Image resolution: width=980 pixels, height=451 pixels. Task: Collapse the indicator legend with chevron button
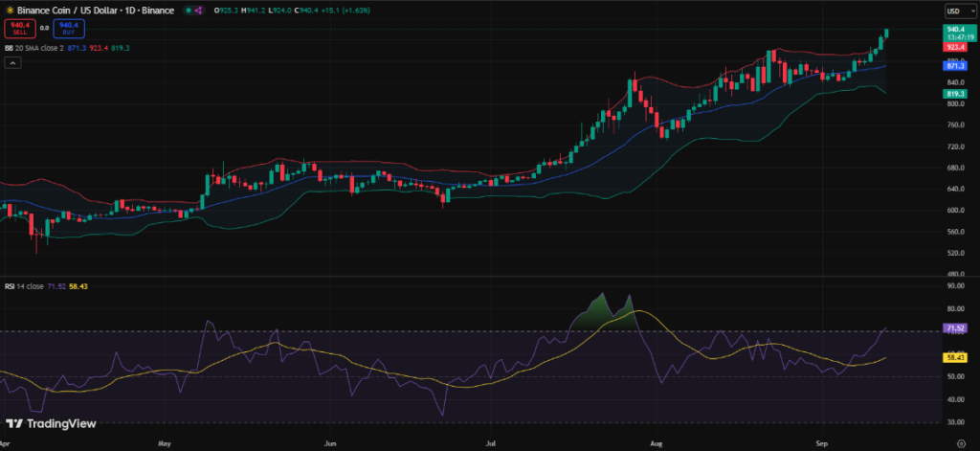[13, 62]
